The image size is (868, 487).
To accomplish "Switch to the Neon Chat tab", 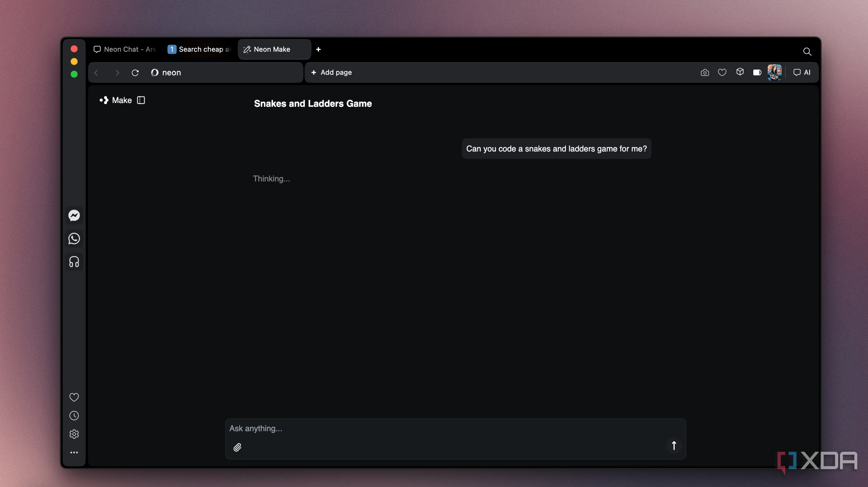I will [x=125, y=49].
